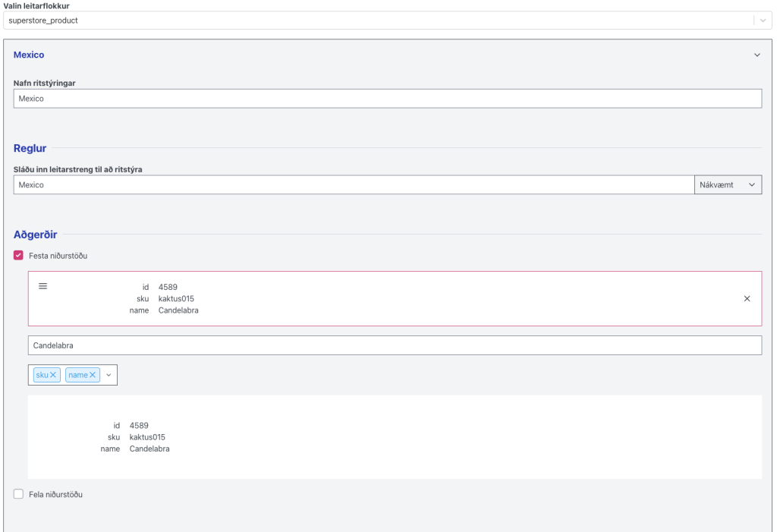Expand the field tags dropdown arrow
The image size is (777, 532).
point(109,375)
